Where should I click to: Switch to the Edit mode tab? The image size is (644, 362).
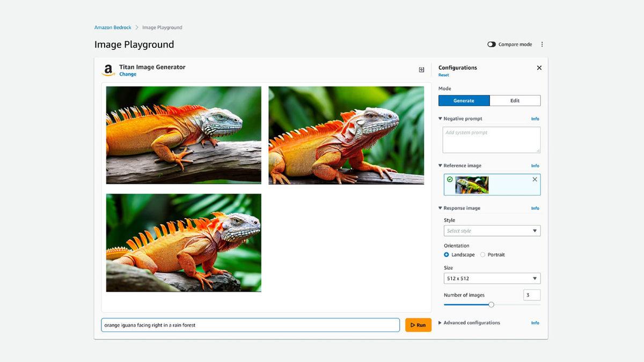[x=514, y=100]
